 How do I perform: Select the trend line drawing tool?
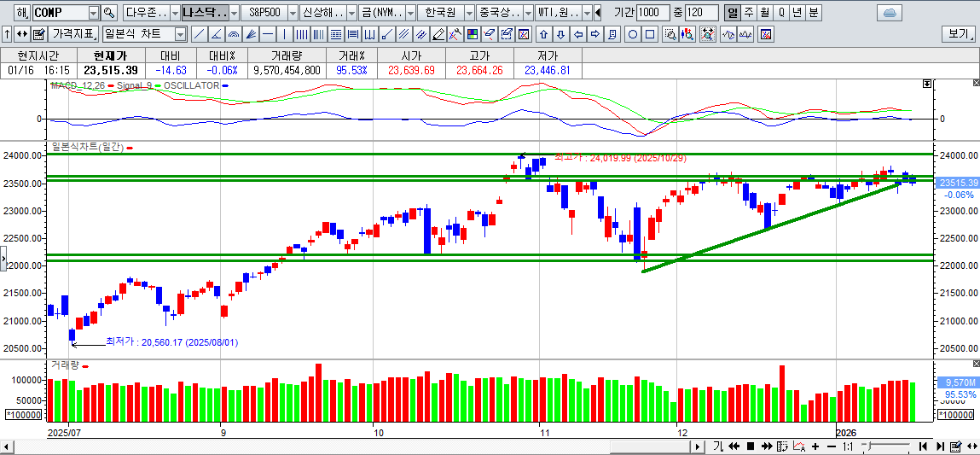(x=199, y=34)
